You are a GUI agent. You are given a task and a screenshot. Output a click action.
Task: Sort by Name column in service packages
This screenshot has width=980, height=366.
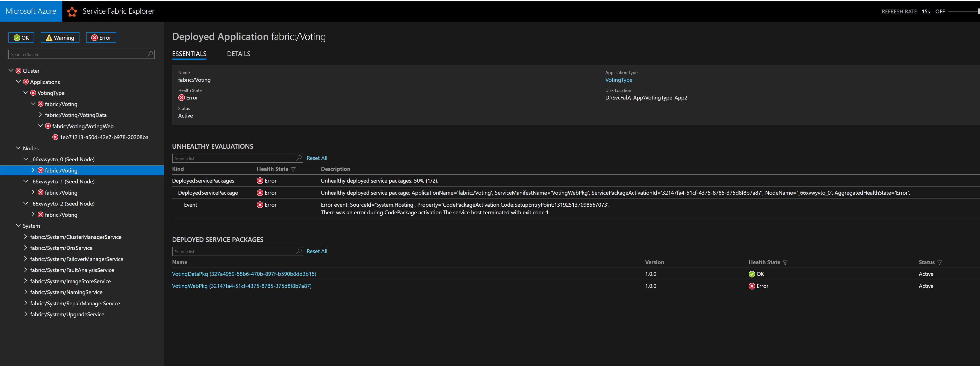click(x=179, y=262)
